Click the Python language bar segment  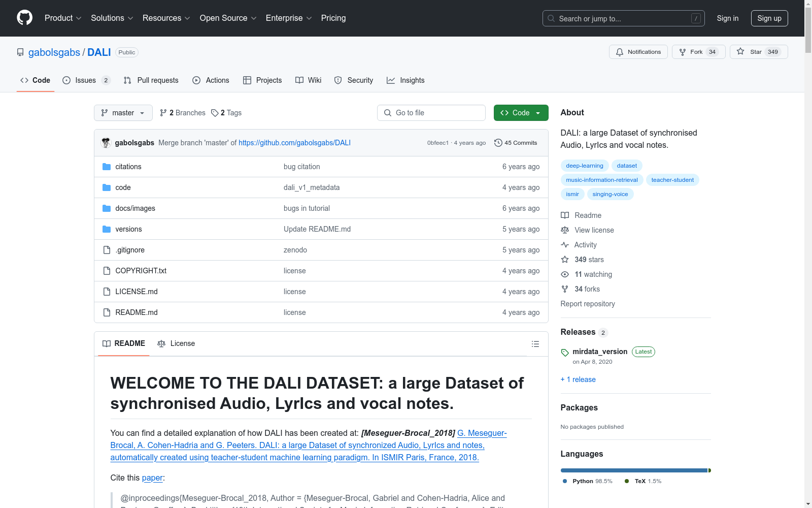[634, 470]
